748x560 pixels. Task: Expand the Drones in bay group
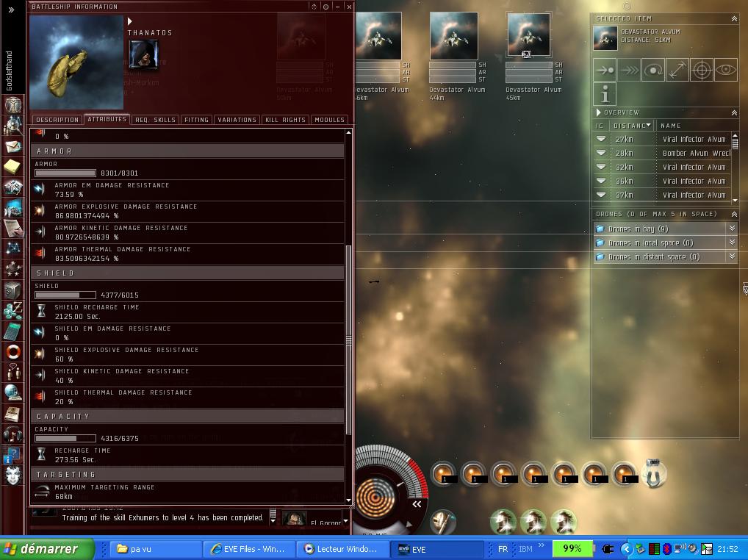point(666,229)
